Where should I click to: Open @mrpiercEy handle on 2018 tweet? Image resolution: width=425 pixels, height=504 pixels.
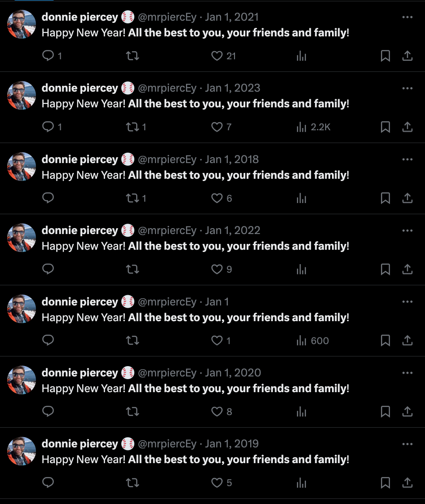(167, 159)
